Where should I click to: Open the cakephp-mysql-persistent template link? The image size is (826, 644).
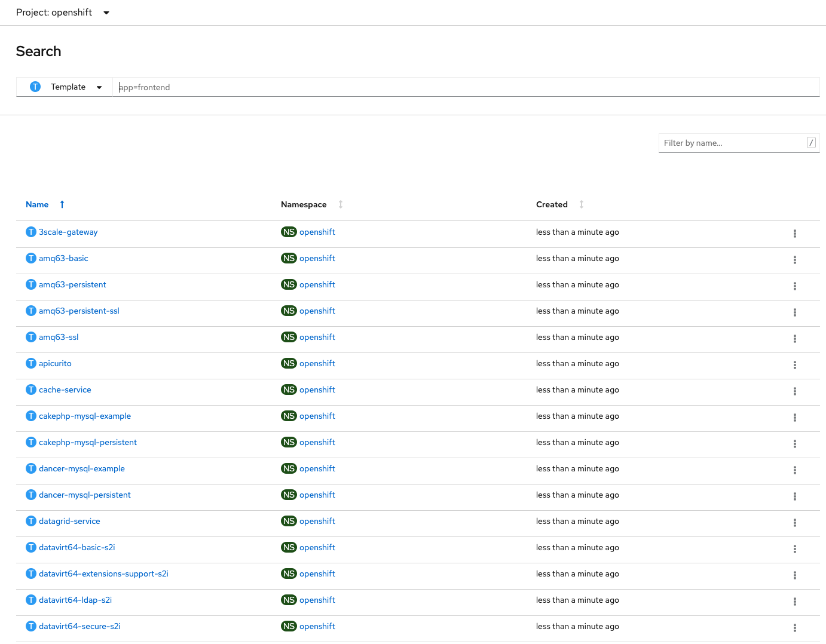[88, 442]
